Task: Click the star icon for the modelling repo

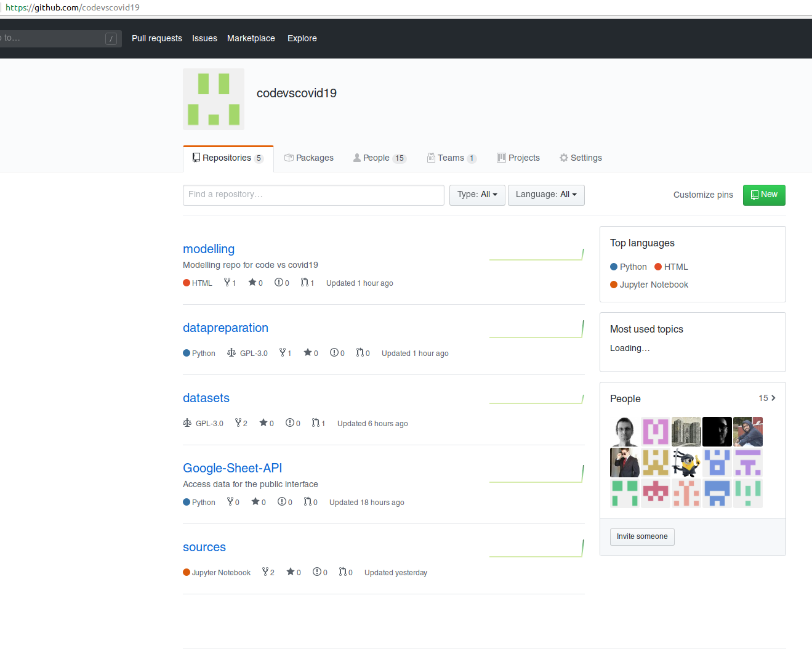Action: click(252, 282)
